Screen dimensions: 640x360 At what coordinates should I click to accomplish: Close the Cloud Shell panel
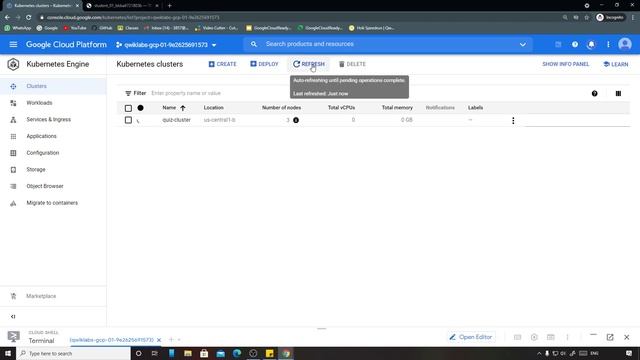point(627,337)
